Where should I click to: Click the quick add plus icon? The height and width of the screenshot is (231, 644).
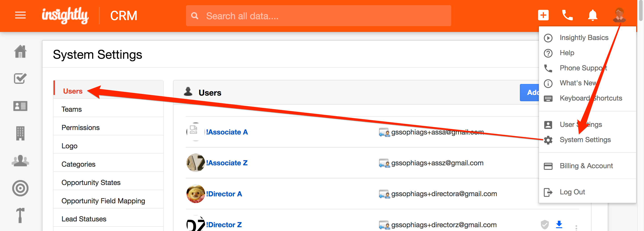pos(543,15)
